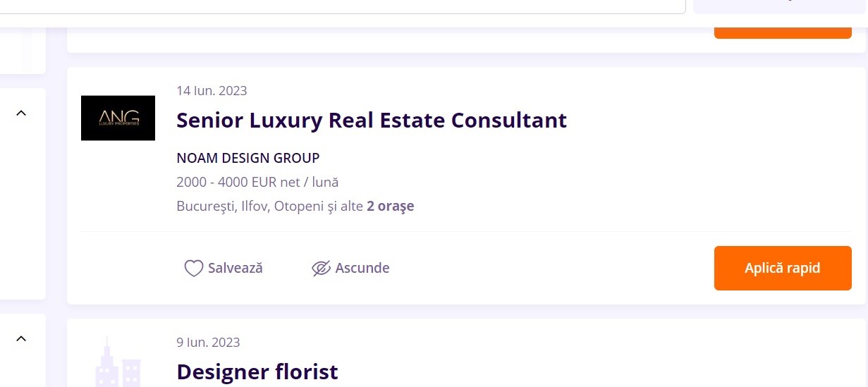This screenshot has width=868, height=387.
Task: Click the Salvează text label
Action: (236, 269)
